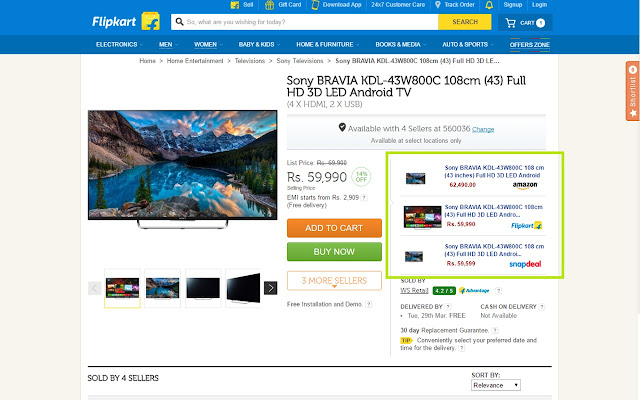This screenshot has height=400, width=640.
Task: Click Add to Cart button
Action: pos(334,228)
